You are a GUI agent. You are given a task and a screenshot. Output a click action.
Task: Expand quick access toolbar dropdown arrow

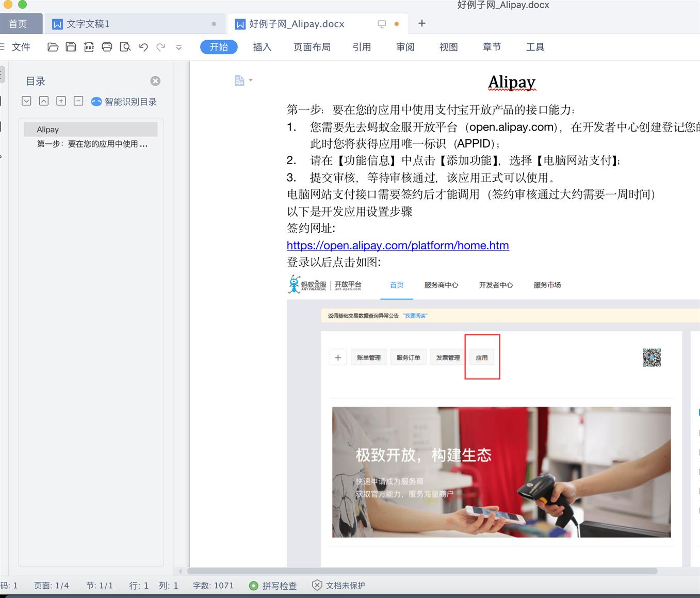point(179,47)
